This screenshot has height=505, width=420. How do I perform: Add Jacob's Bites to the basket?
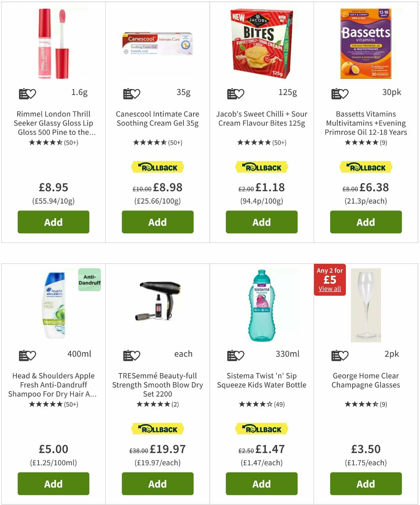pyautogui.click(x=261, y=222)
